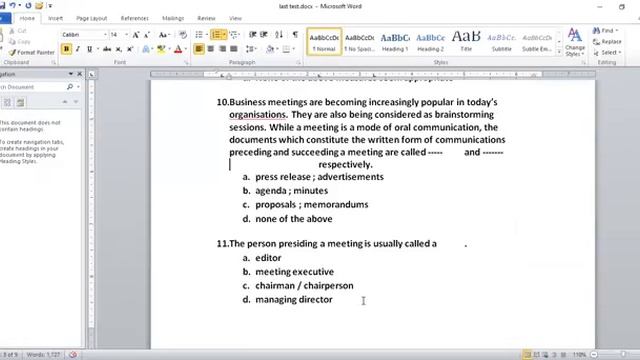The width and height of the screenshot is (640, 360).
Task: Click Text Effects icon
Action: click(x=146, y=49)
